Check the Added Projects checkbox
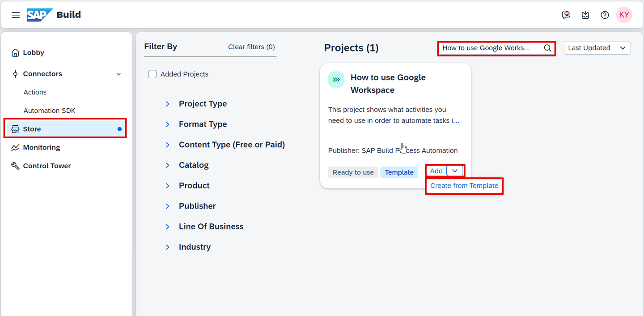Image resolution: width=644 pixels, height=316 pixels. point(153,74)
